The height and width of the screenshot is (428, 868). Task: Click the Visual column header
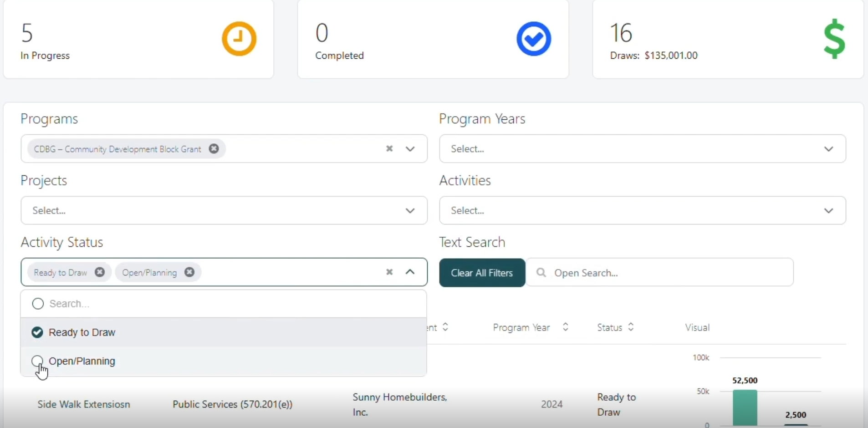click(697, 328)
